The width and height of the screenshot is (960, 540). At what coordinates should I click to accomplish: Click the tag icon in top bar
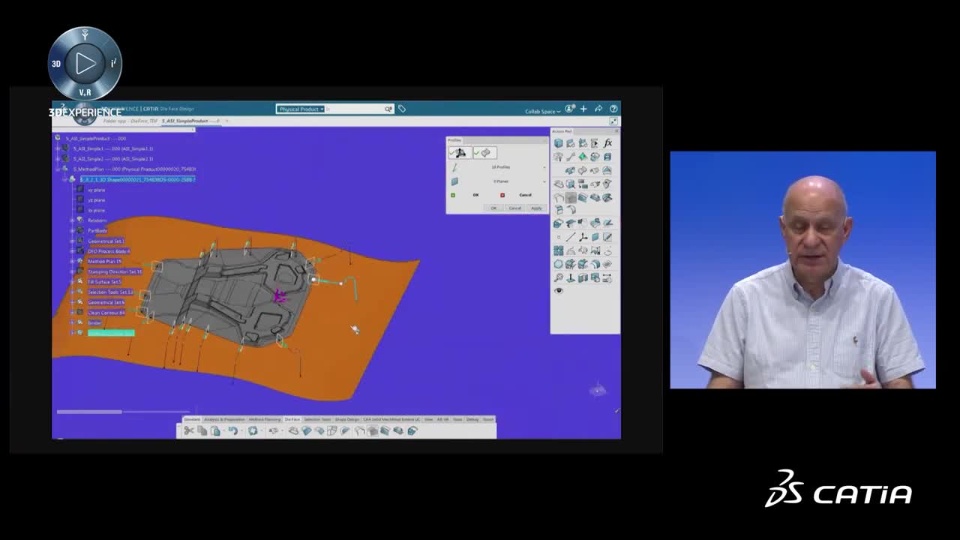(402, 109)
